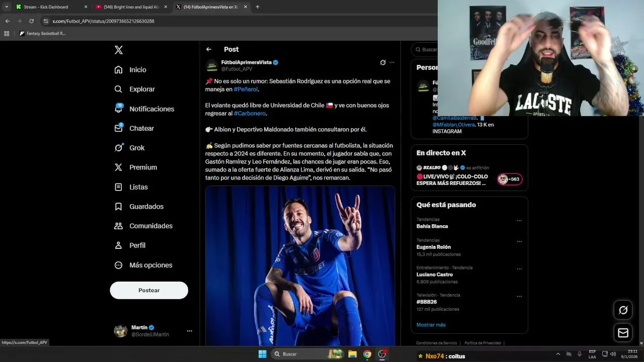Open Premium X icon
The image size is (644, 362).
[x=118, y=167]
